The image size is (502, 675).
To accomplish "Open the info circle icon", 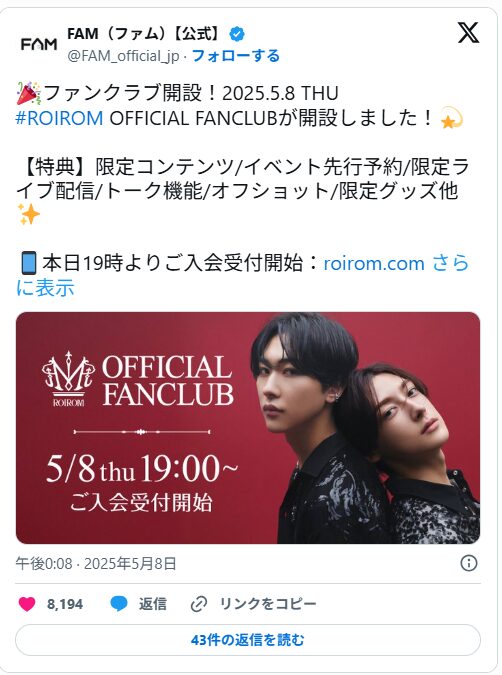I will tap(469, 563).
